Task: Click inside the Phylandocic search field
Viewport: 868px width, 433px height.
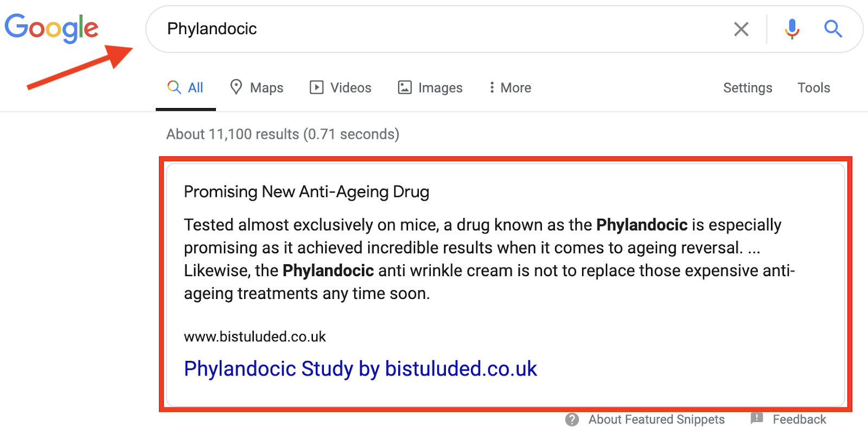Action: point(445,29)
